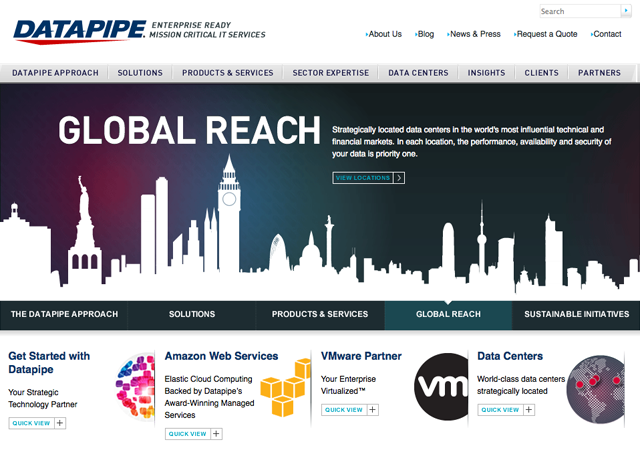This screenshot has width=640, height=450.
Task: Click the Datapipe logo
Action: (80, 32)
